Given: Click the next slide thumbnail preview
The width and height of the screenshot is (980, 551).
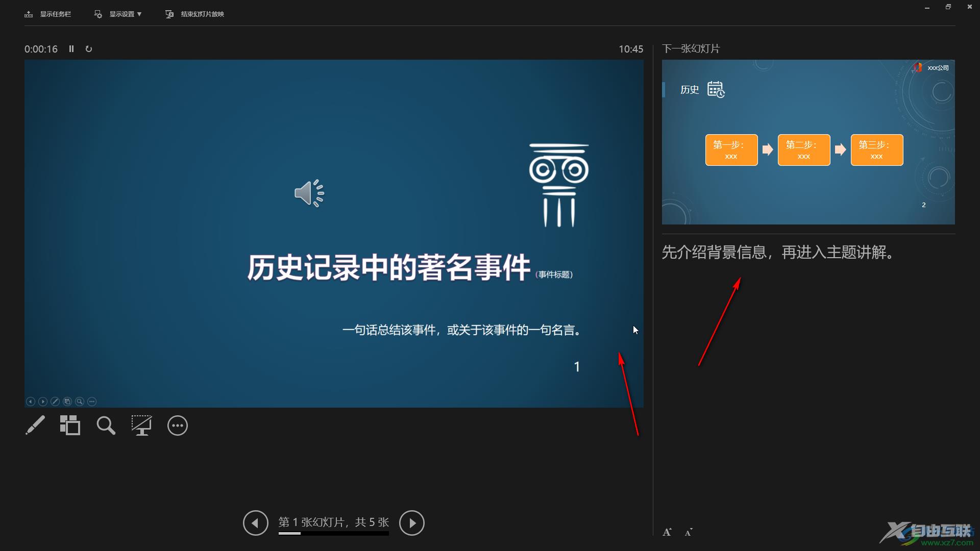Looking at the screenshot, I should coord(805,141).
